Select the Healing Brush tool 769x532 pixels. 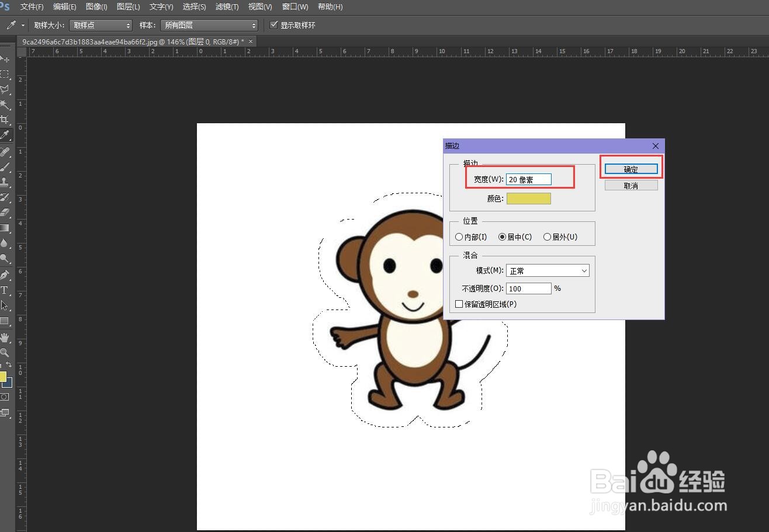pos(5,152)
